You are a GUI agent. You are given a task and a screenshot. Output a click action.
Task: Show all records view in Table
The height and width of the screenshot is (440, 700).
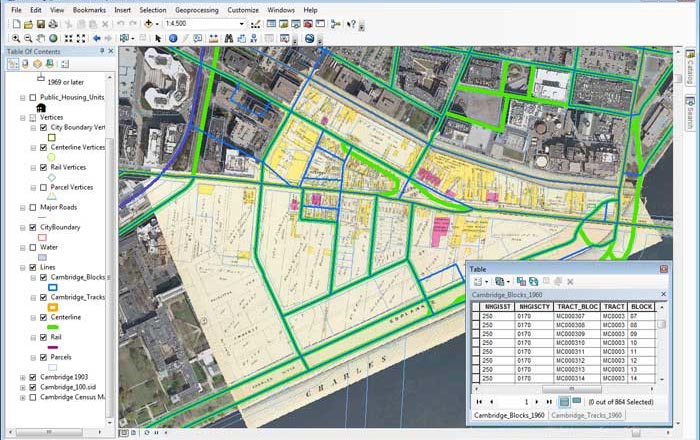pos(564,402)
